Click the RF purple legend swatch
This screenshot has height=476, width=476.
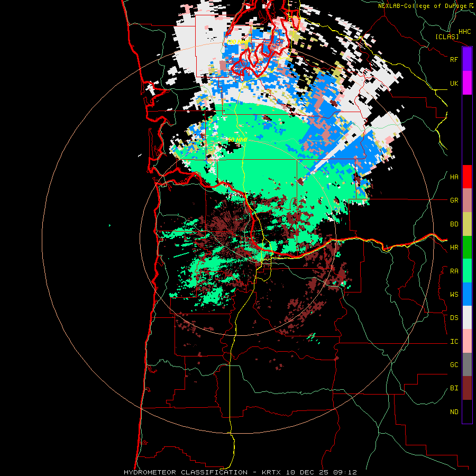click(x=467, y=59)
